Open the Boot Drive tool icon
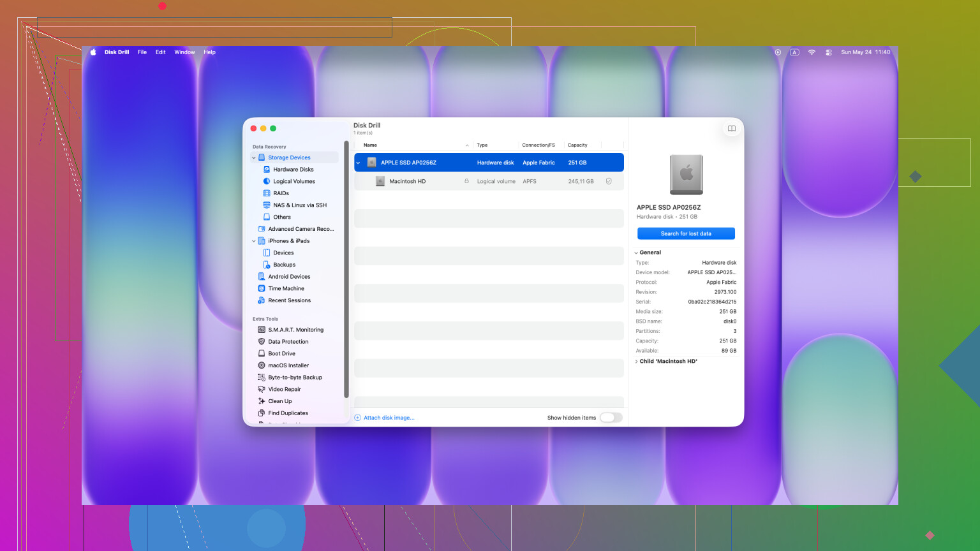This screenshot has width=980, height=551. coord(262,353)
